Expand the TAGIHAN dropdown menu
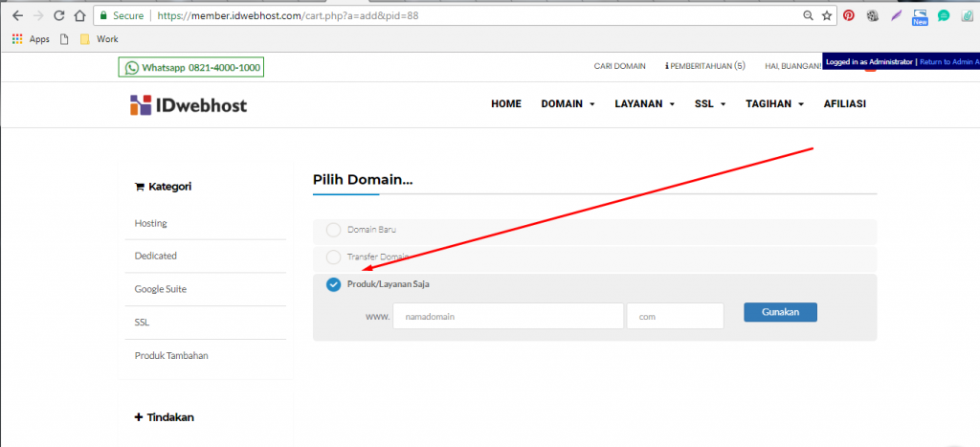Screen dimensions: 980x447 (774, 104)
